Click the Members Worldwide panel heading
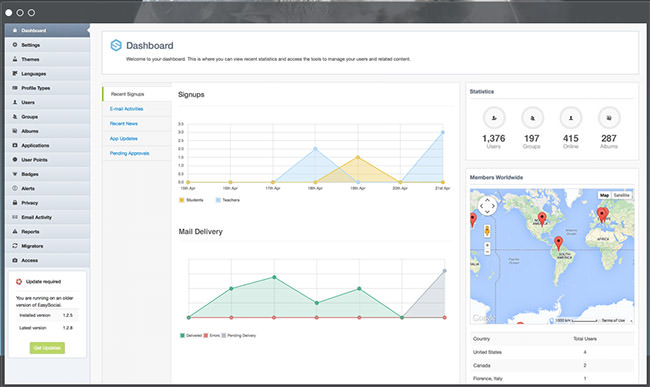The height and width of the screenshot is (387, 650). (x=496, y=177)
